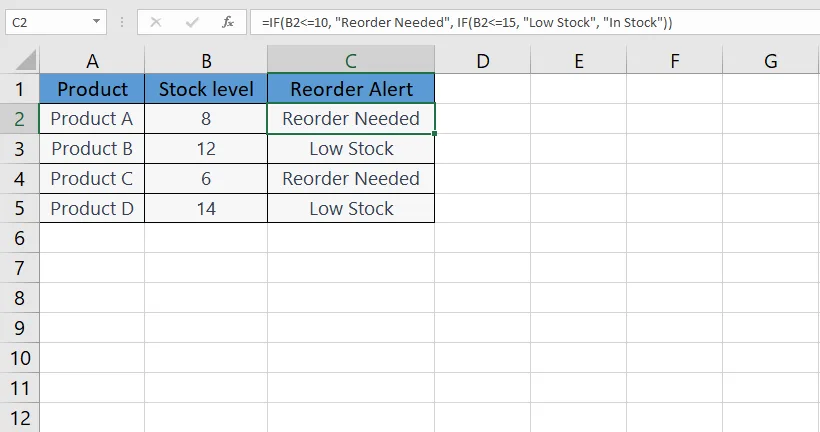The width and height of the screenshot is (820, 432).
Task: Select stock level cell with value 14
Action: (206, 209)
